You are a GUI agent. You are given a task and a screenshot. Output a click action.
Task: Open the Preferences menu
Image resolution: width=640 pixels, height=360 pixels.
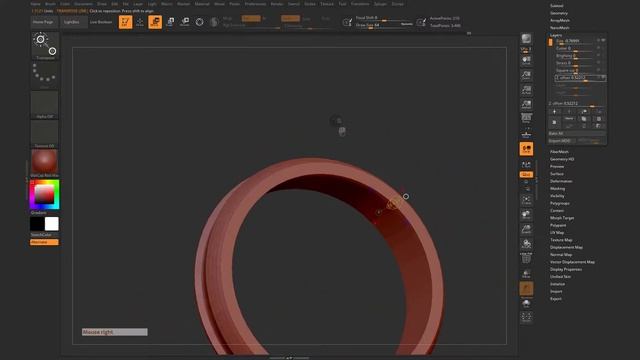tap(256, 4)
